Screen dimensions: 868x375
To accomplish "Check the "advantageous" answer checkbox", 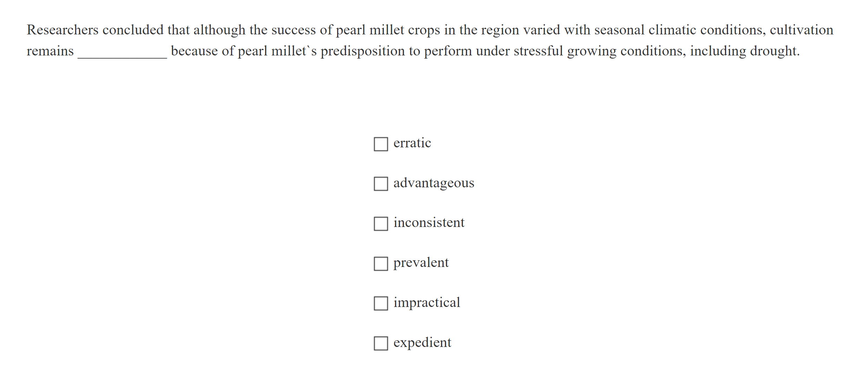I will pyautogui.click(x=380, y=184).
